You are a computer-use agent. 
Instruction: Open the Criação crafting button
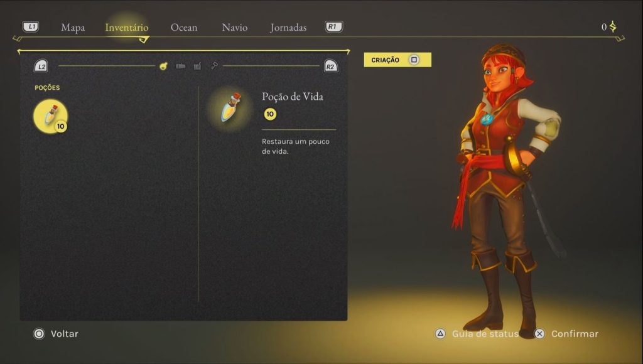pos(397,60)
